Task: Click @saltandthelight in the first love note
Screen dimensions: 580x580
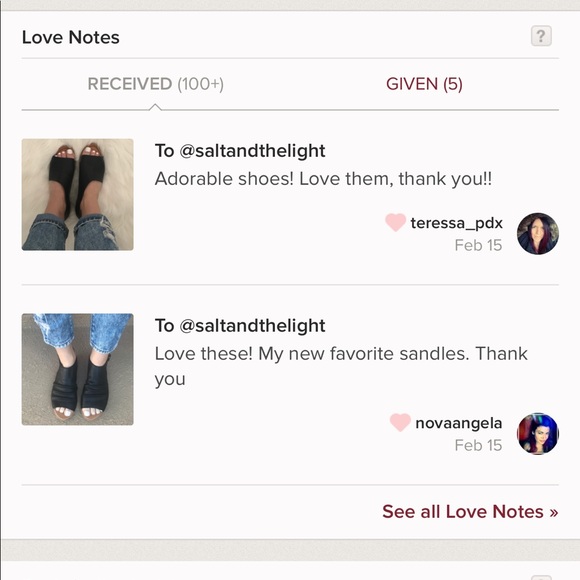Action: pyautogui.click(x=252, y=151)
